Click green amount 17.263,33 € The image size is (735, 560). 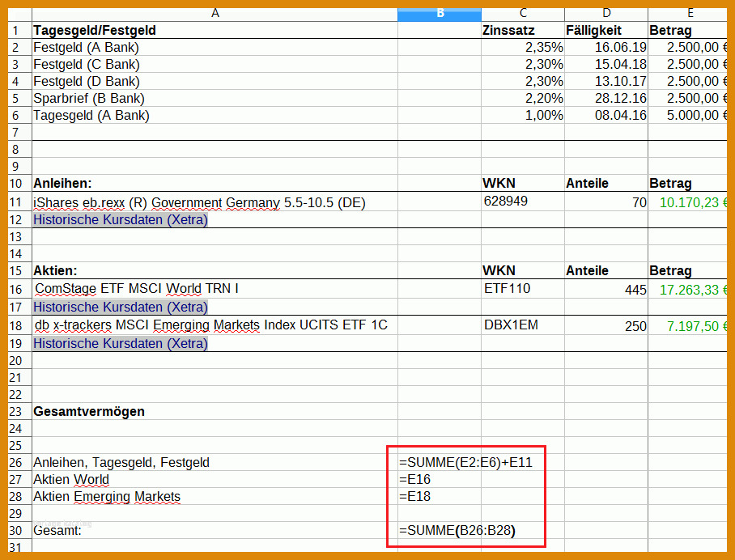(x=688, y=290)
